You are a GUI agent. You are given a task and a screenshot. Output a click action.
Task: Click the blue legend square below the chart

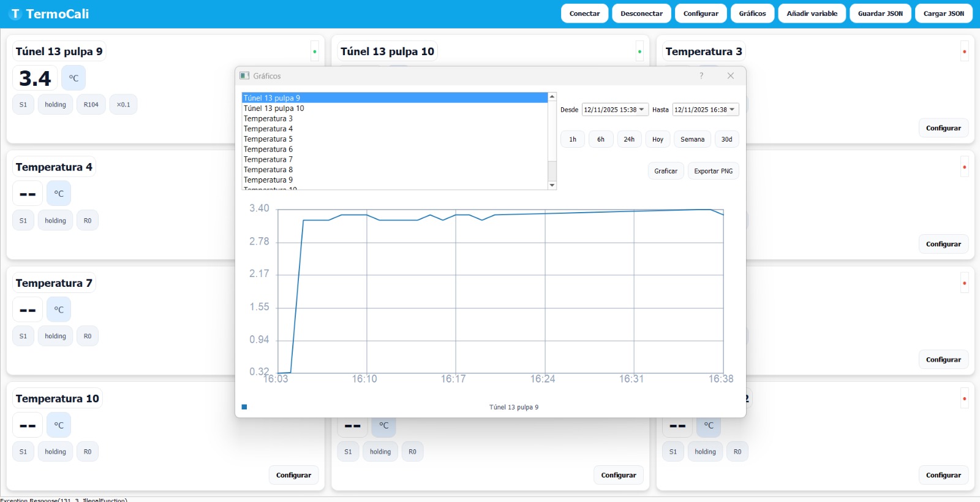(244, 407)
